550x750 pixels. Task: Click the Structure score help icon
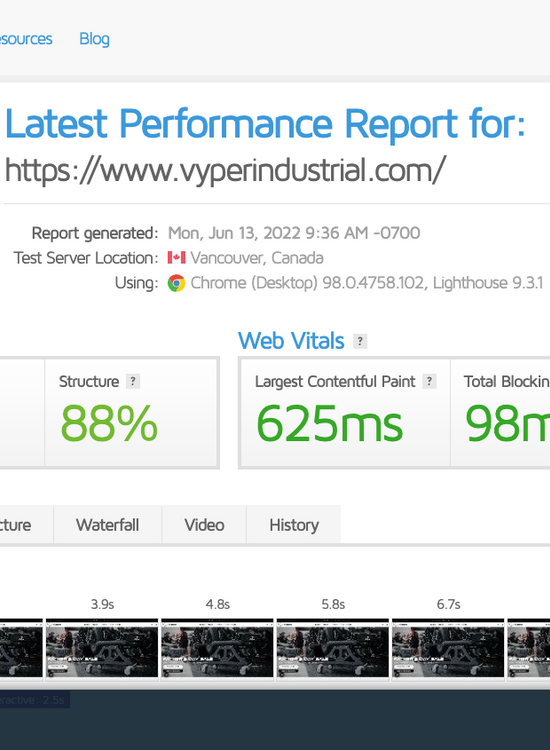tap(133, 381)
